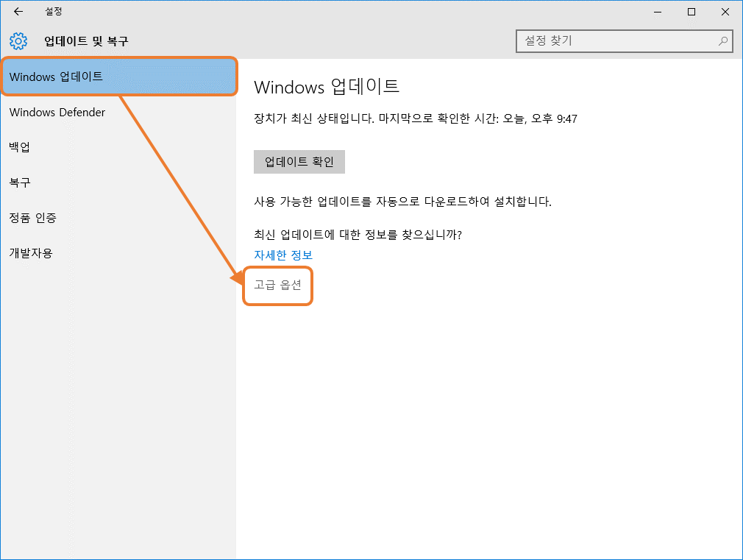Click the search magnifier in the search box
Viewport: 743px width, 560px height.
723,41
